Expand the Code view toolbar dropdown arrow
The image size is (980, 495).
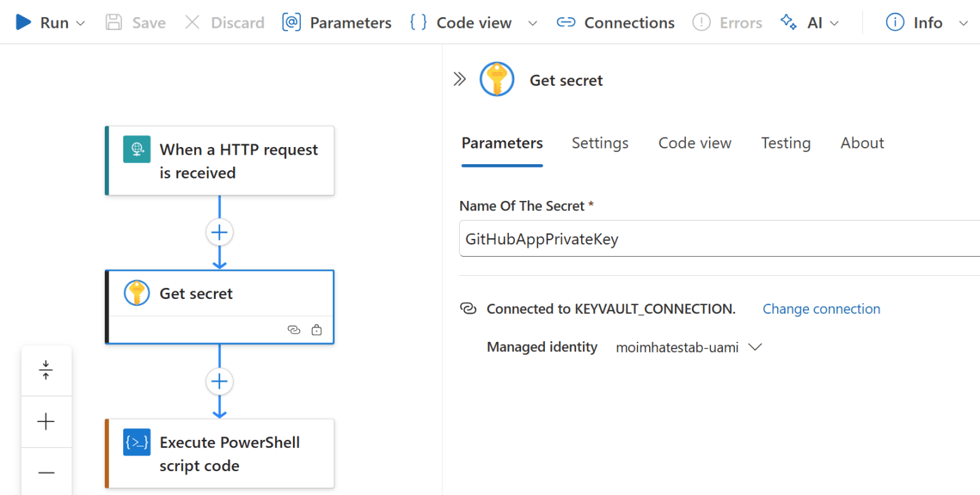(533, 23)
